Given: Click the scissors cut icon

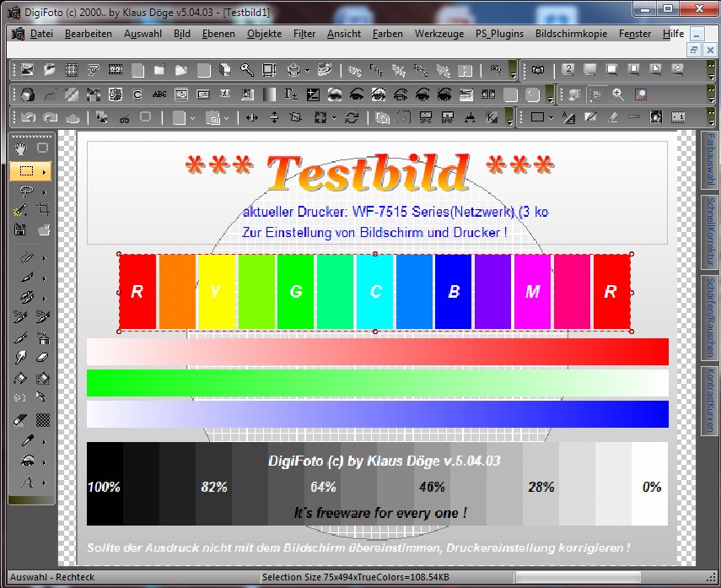Looking at the screenshot, I should [124, 118].
